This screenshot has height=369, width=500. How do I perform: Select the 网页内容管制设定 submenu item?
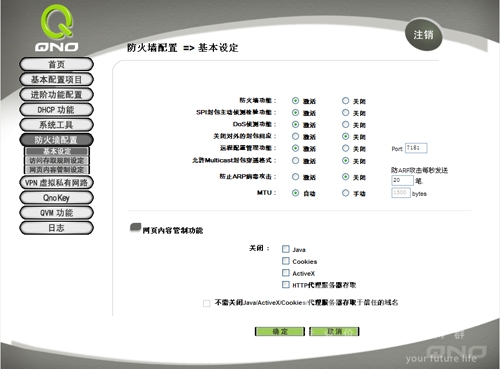pos(57,169)
